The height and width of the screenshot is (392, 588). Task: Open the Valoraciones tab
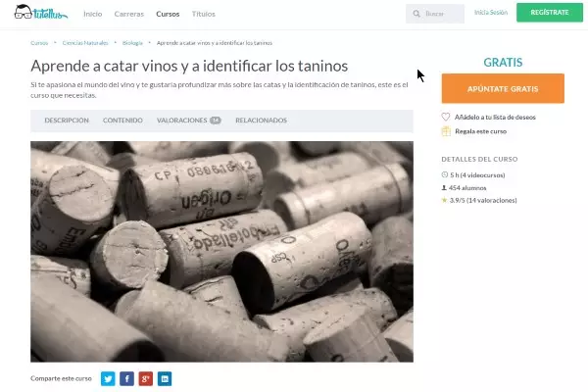188,120
